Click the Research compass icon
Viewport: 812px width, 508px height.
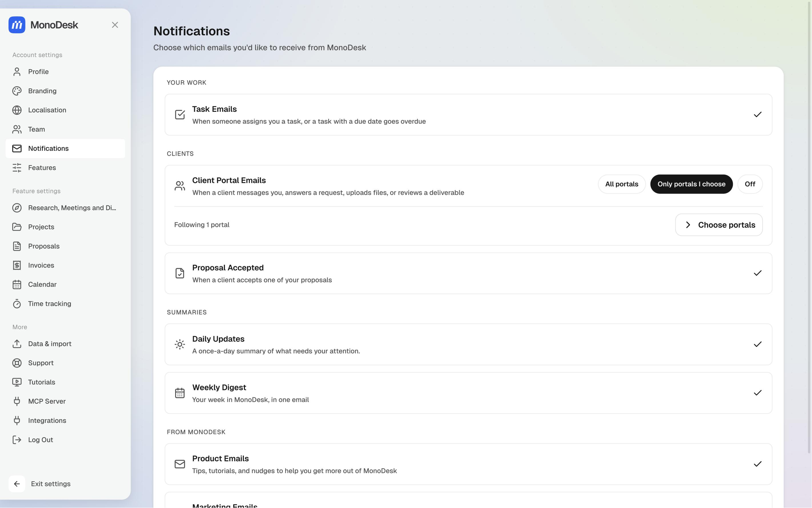[x=17, y=208]
